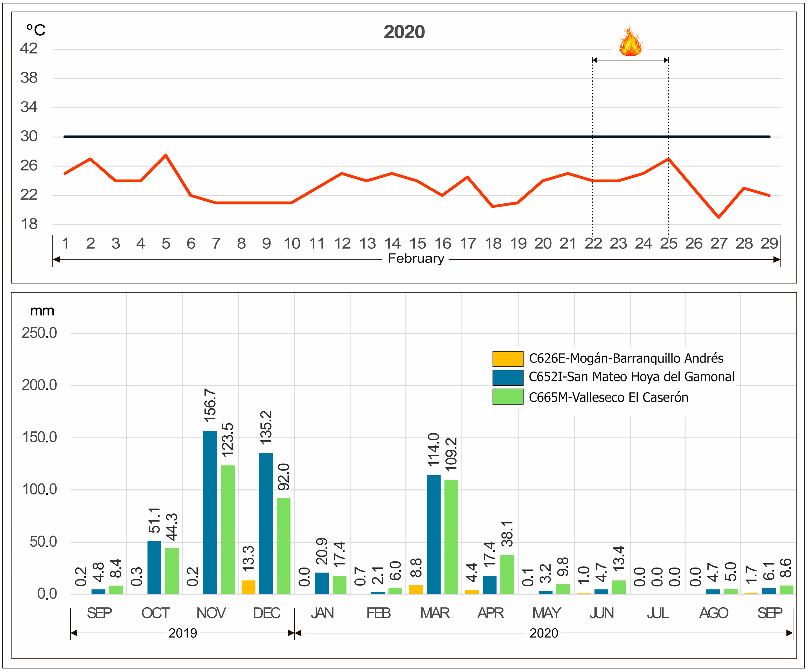Click the 109.2 bar value label
Viewport: 808px width, 672px height.
[451, 454]
